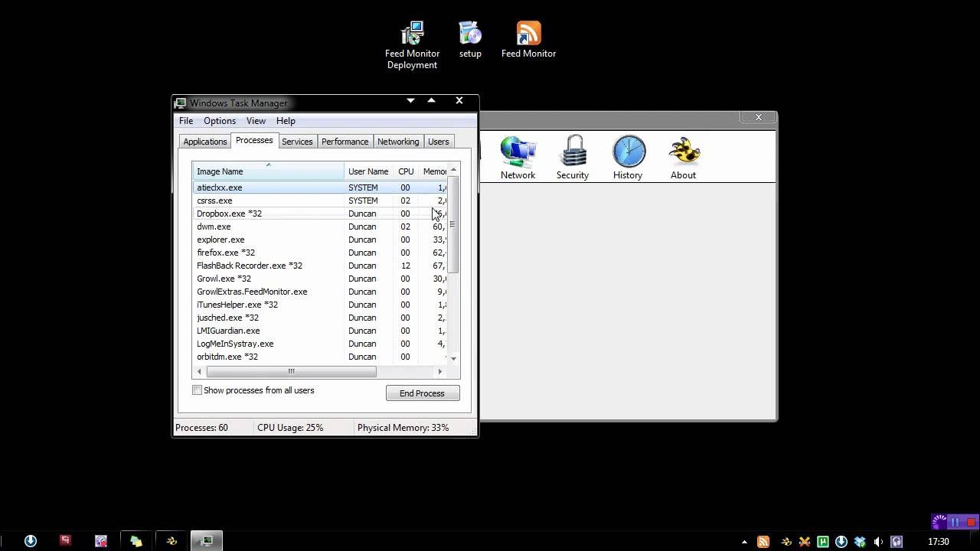Click the horizontal scrollbar thumb
980x551 pixels.
click(x=291, y=371)
